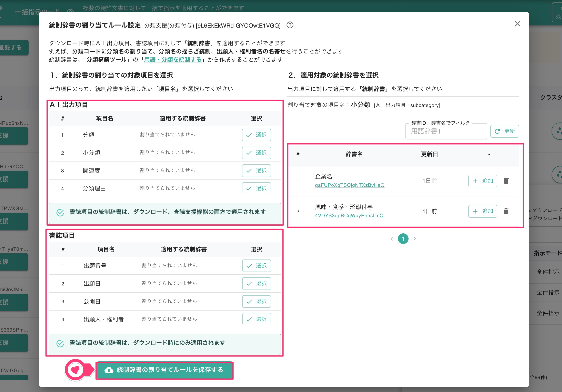Click the check-circle icon in AI項目 notice
This screenshot has width=562, height=392.
click(60, 212)
